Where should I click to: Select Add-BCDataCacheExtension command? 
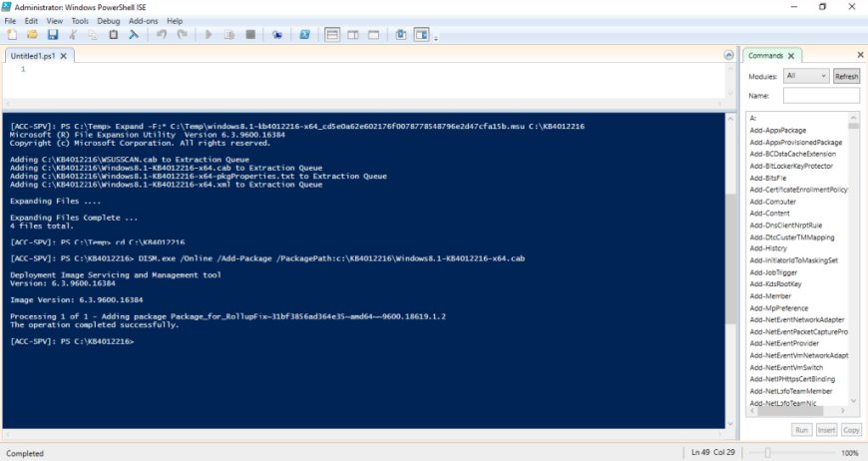(x=793, y=154)
